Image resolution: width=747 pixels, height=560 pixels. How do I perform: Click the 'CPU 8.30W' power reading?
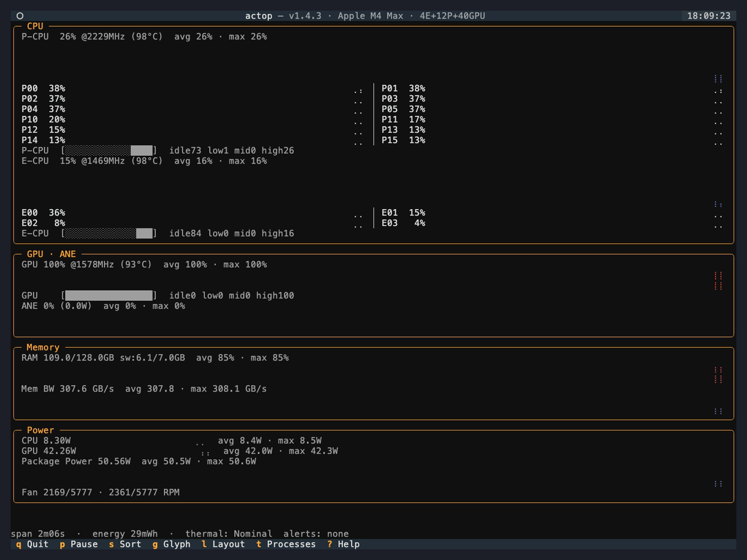point(46,441)
